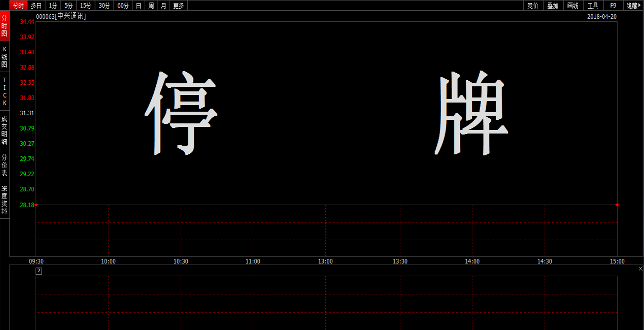The width and height of the screenshot is (644, 330).
Task: Switch to the 日 K-line period
Action: tap(139, 6)
